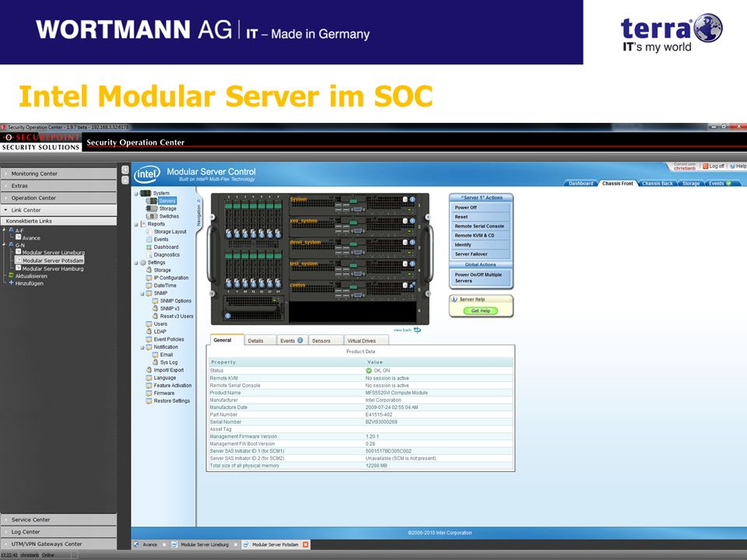Click Server Failover action

click(480, 254)
